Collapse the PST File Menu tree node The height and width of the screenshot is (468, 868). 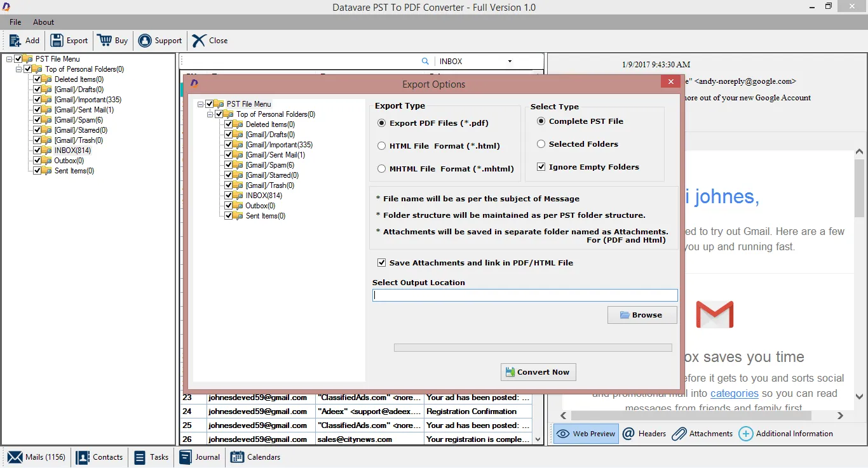point(8,58)
